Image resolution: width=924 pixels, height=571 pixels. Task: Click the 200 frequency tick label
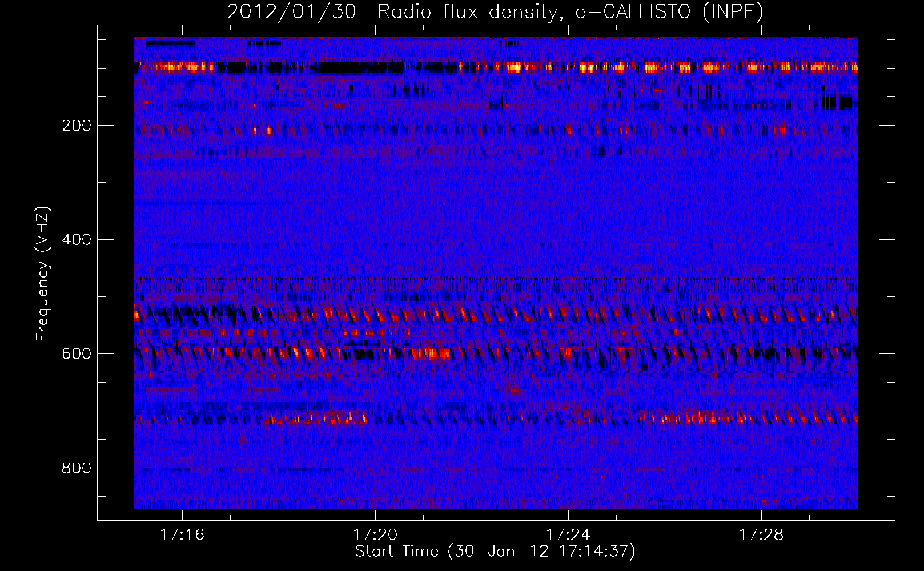pyautogui.click(x=77, y=126)
